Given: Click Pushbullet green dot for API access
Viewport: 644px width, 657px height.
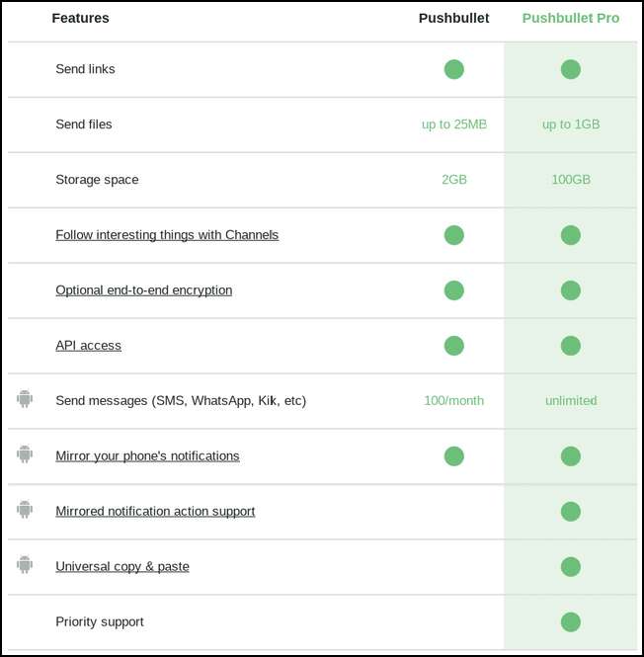Looking at the screenshot, I should [454, 346].
